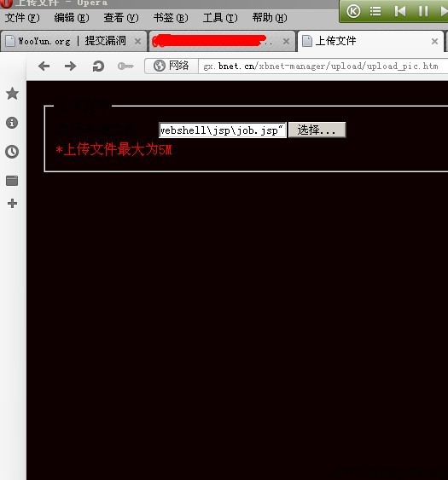Click the 网络 label in address badge
The image size is (448, 480).
[x=179, y=66]
